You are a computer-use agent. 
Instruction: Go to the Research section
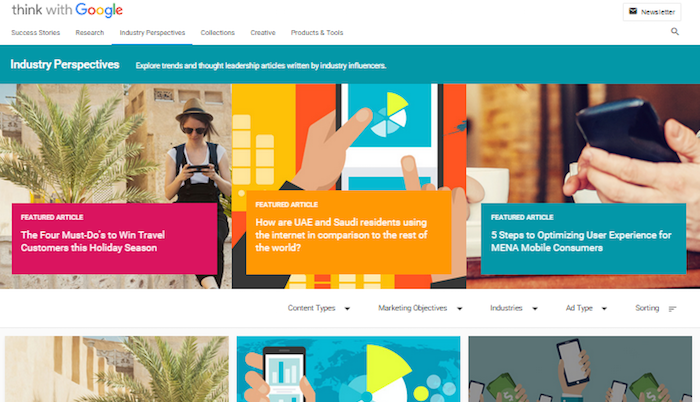90,33
